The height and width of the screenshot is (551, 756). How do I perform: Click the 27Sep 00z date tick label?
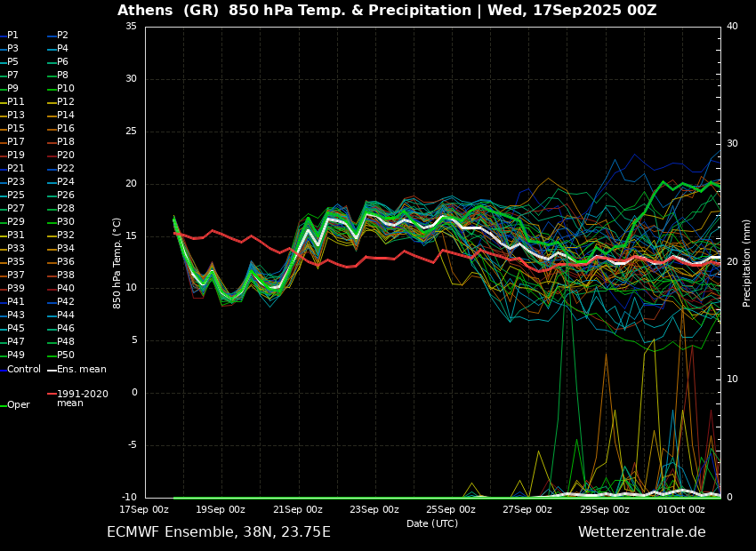click(528, 509)
